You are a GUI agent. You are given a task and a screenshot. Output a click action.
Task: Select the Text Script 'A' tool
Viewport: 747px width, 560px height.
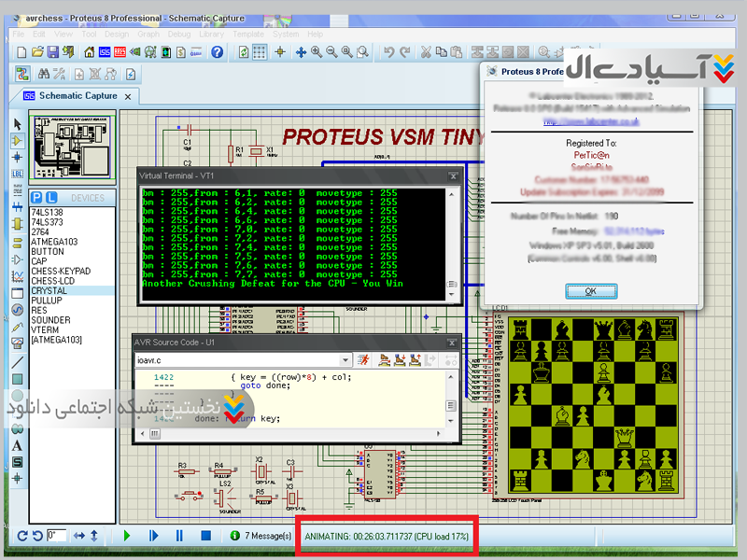pyautogui.click(x=17, y=445)
